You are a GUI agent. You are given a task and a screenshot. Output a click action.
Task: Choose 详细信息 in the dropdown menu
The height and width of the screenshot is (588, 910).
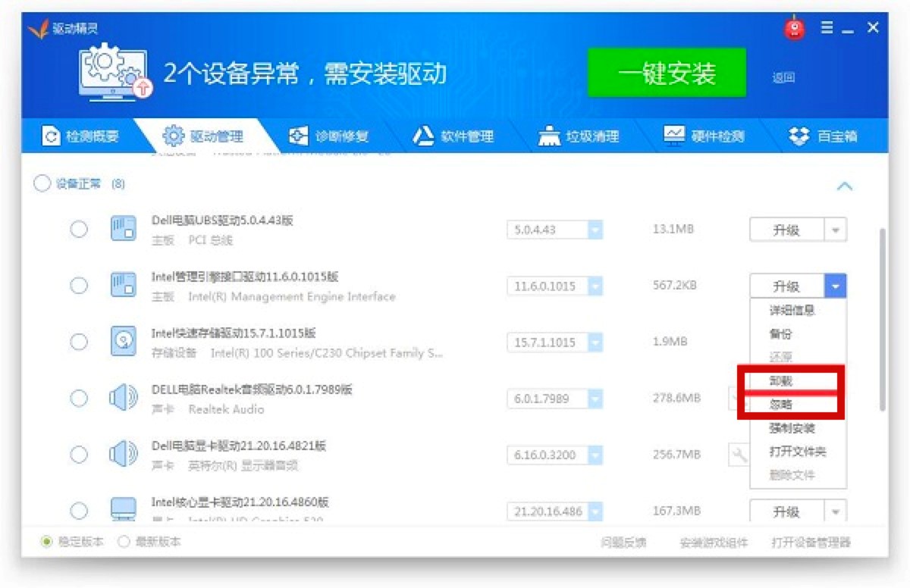click(792, 310)
